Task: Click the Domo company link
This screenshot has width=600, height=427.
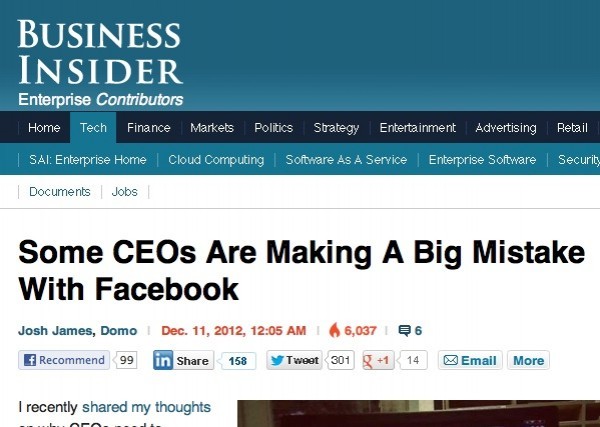Action: click(119, 330)
